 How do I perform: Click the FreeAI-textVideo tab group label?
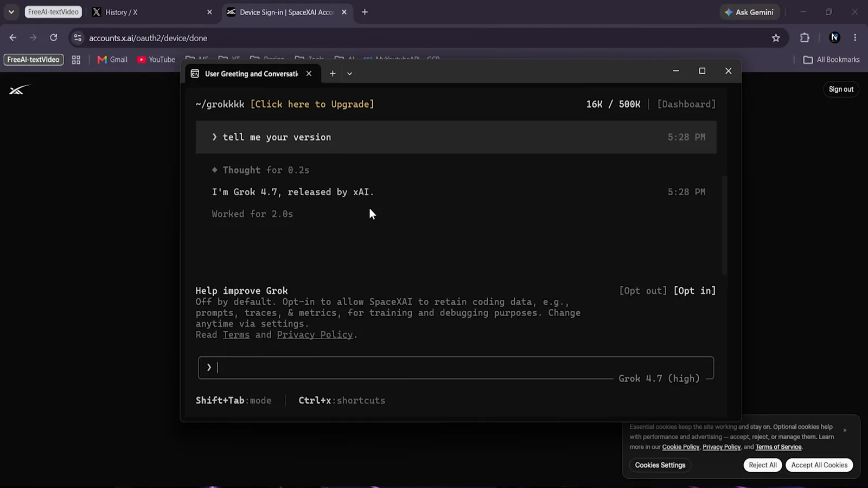pos(53,12)
